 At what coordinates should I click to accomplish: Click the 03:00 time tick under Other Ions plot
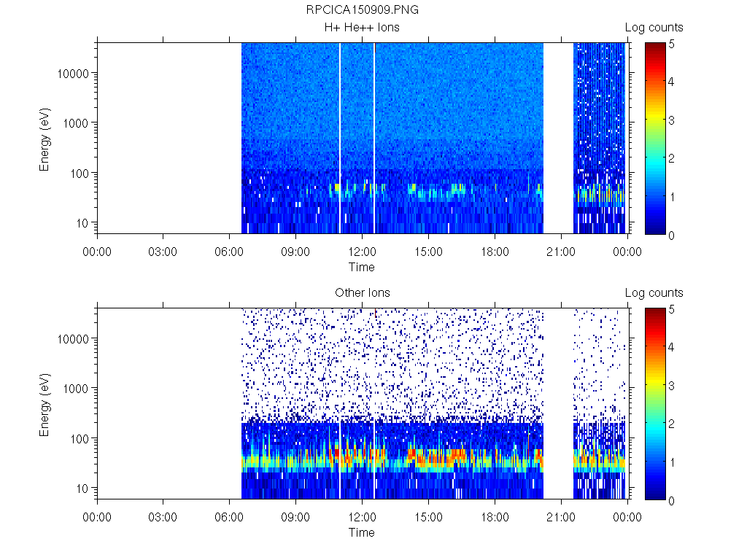[163, 517]
